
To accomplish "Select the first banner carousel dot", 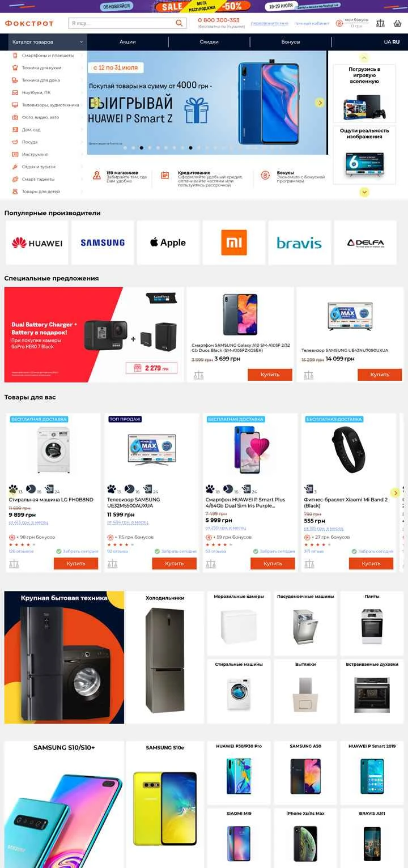I will tap(125, 148).
